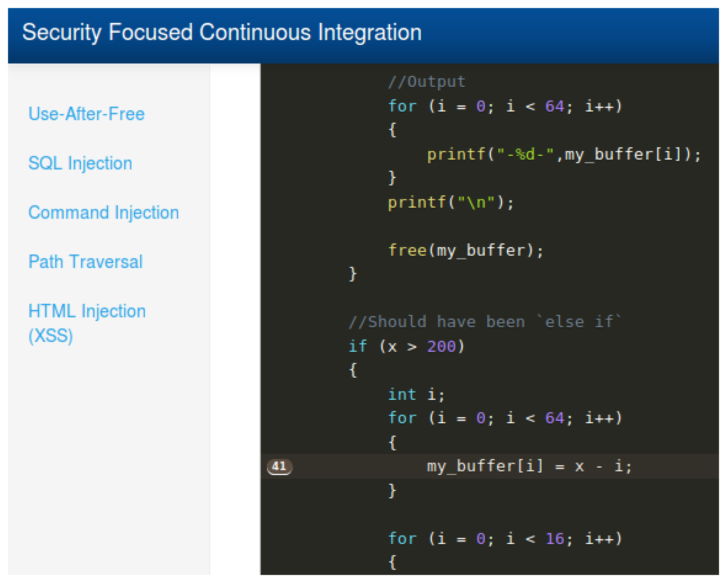
Task: Open the SQL Injection link
Action: (80, 164)
